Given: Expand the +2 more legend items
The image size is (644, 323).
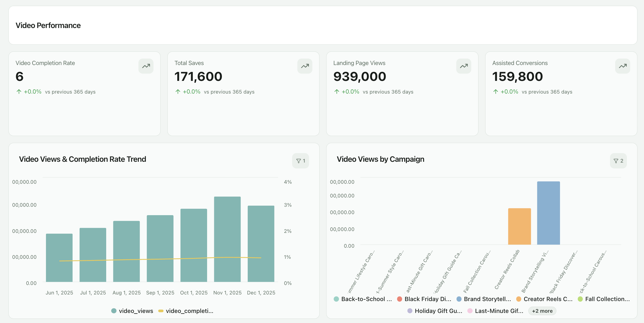Looking at the screenshot, I should click(542, 311).
